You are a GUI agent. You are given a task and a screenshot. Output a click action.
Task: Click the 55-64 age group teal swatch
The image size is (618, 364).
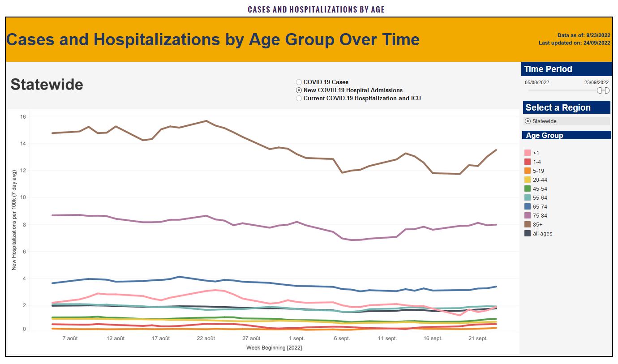pyautogui.click(x=528, y=197)
